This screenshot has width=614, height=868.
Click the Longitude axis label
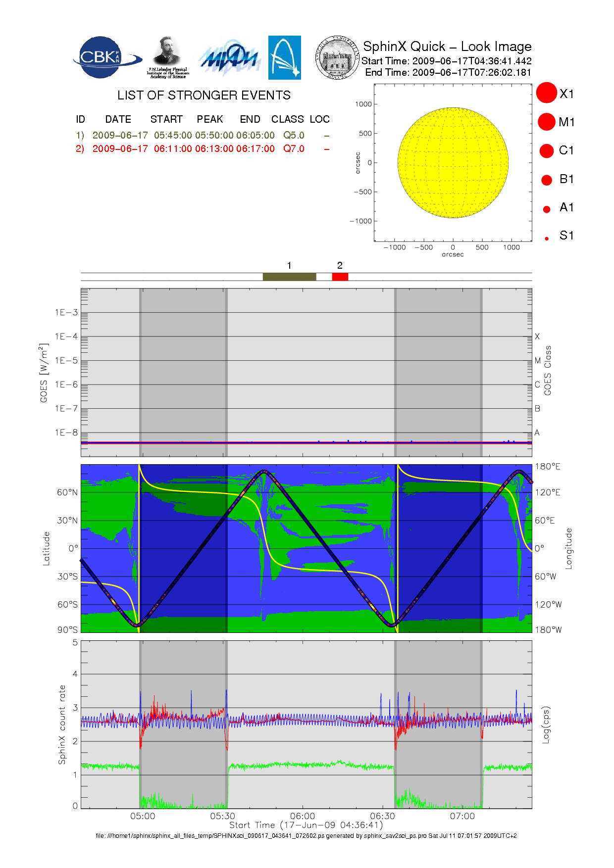[x=568, y=548]
